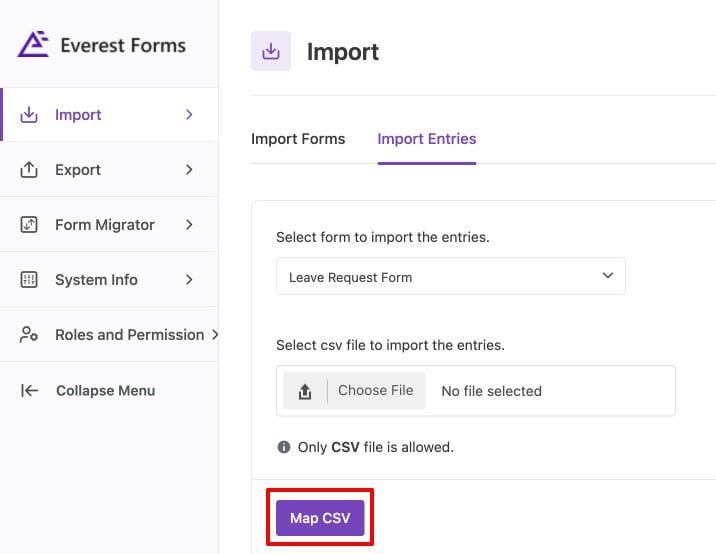
Task: Click the System Info sliders icon
Action: tap(29, 280)
